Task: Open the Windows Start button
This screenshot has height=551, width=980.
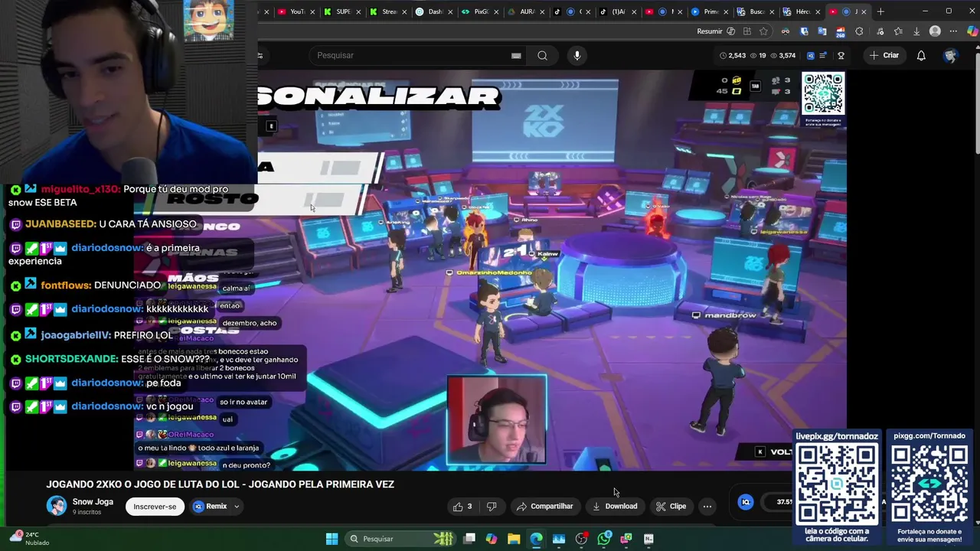Action: (332, 539)
